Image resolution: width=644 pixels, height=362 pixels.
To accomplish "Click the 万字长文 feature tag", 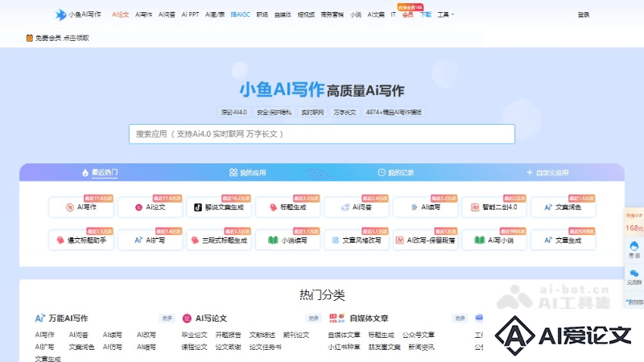I will (x=345, y=112).
